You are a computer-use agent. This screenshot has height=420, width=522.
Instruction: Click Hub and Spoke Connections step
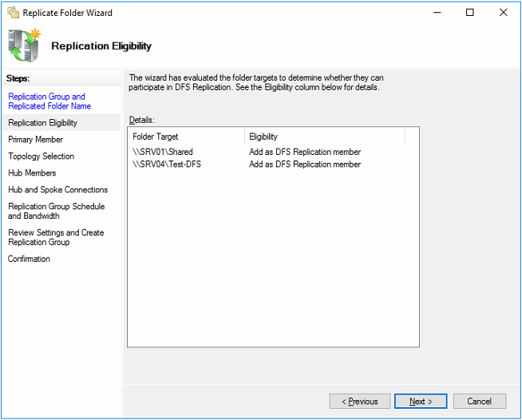coord(57,190)
